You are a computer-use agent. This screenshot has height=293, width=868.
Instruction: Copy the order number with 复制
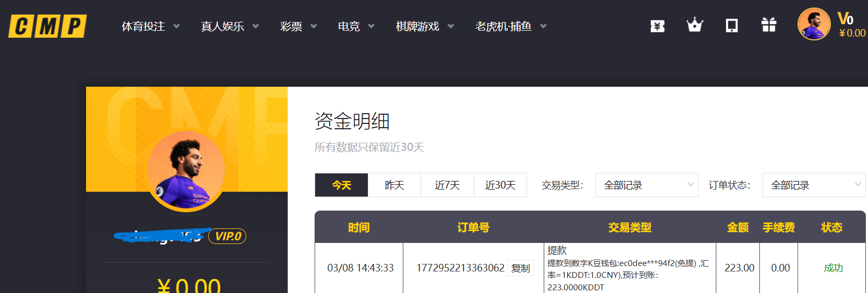point(520,268)
